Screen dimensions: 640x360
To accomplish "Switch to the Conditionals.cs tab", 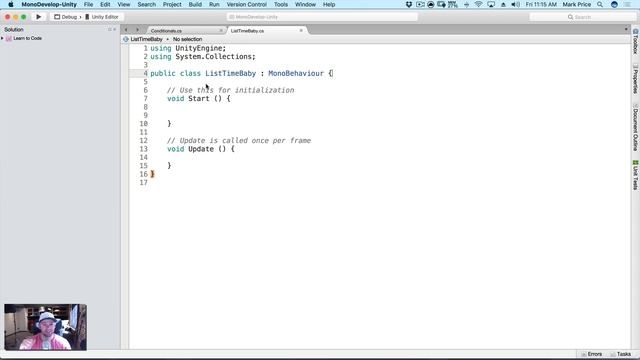I will tap(166, 31).
